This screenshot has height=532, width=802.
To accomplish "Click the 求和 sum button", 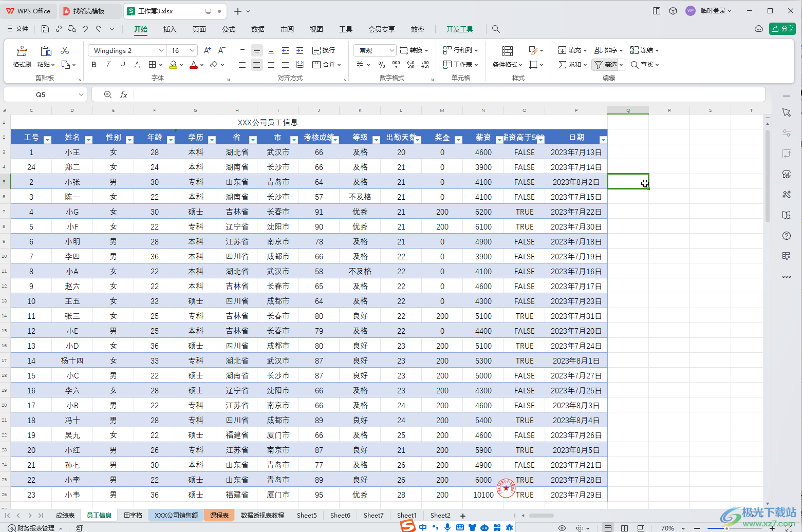I will [572, 65].
